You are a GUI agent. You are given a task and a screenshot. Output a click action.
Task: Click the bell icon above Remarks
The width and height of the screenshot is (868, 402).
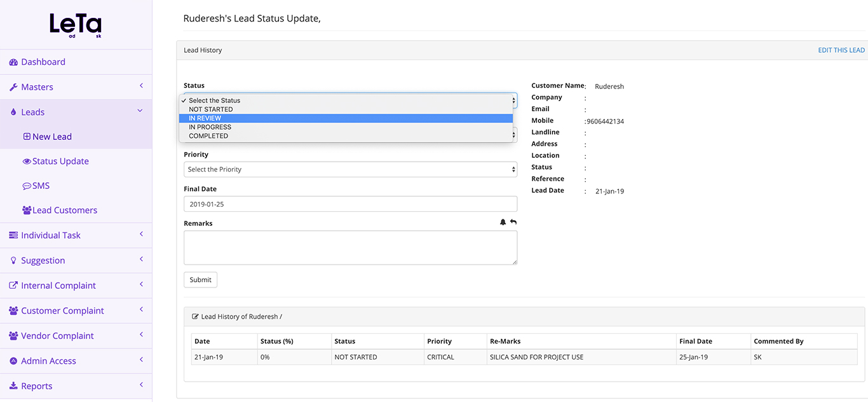(x=503, y=222)
